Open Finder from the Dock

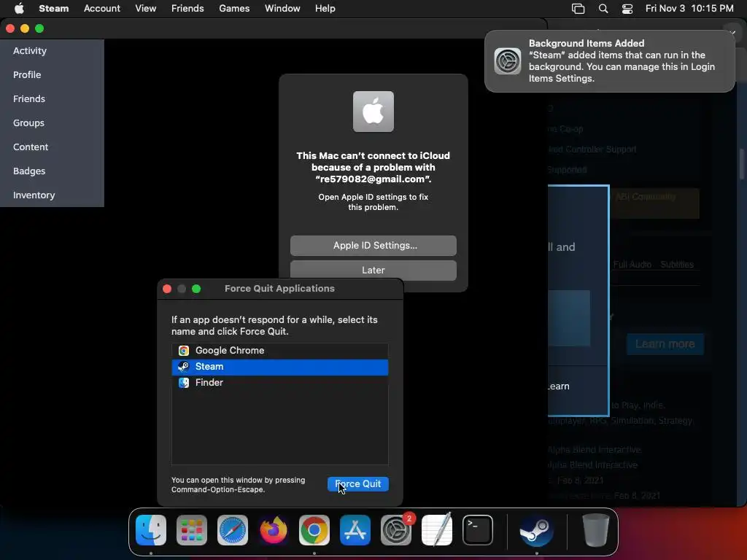(151, 530)
